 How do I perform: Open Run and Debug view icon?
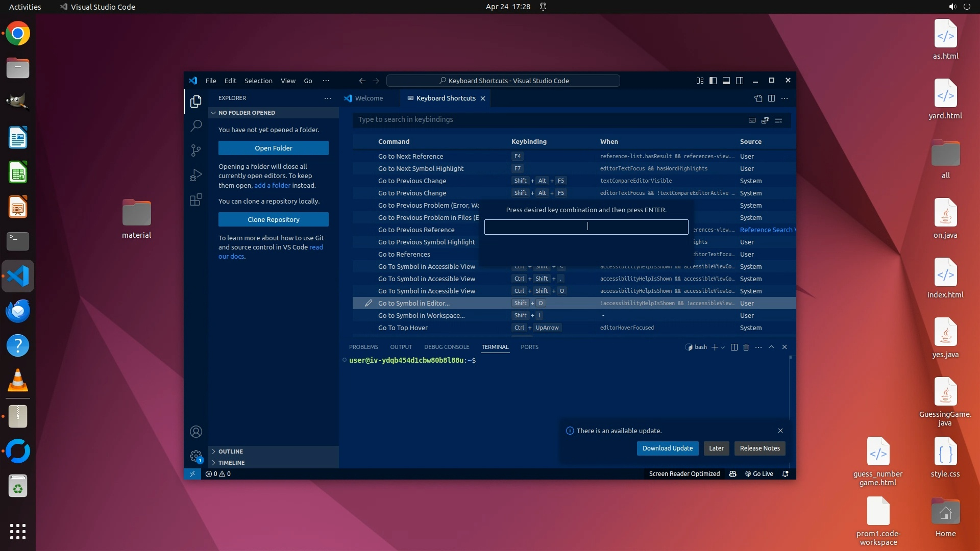tap(196, 175)
